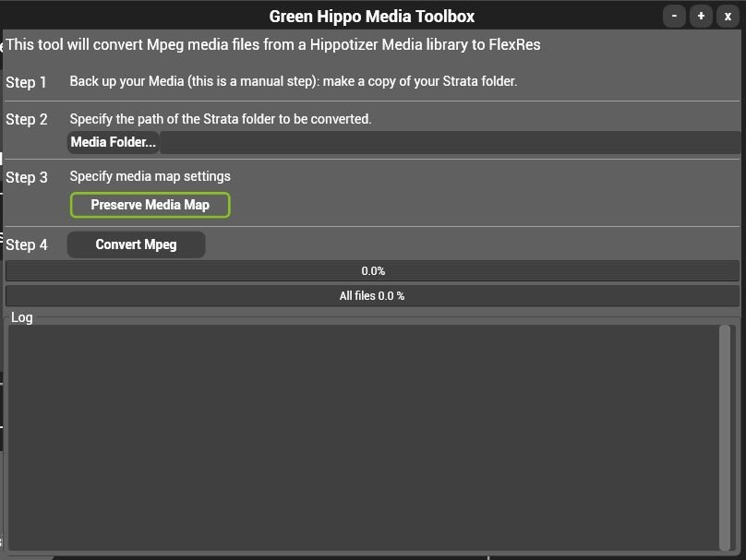Minimize the window with the minus icon

pyautogui.click(x=674, y=17)
